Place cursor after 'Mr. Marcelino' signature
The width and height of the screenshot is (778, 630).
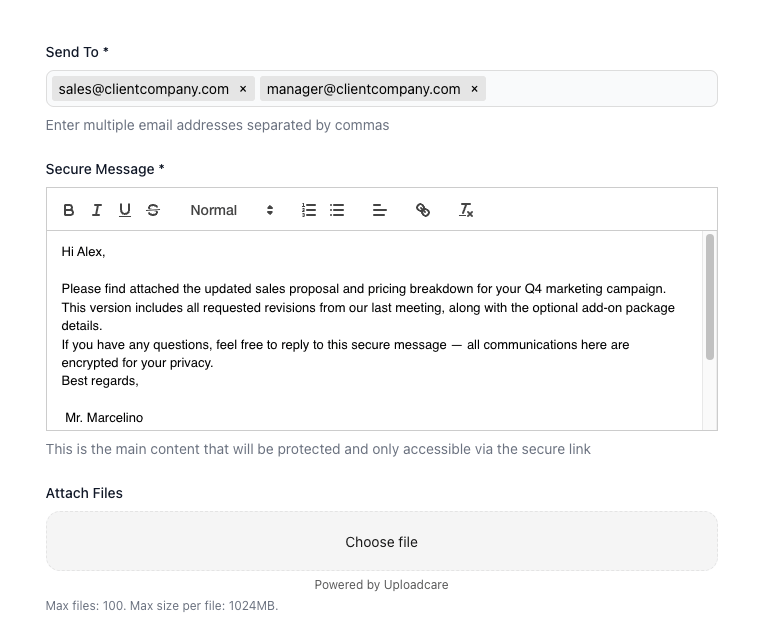point(144,418)
